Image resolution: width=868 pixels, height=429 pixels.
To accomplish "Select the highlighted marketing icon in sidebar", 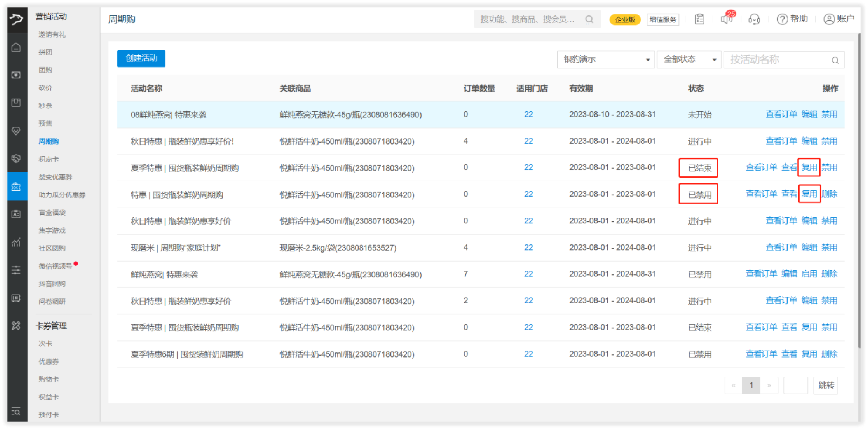I will pyautogui.click(x=17, y=186).
